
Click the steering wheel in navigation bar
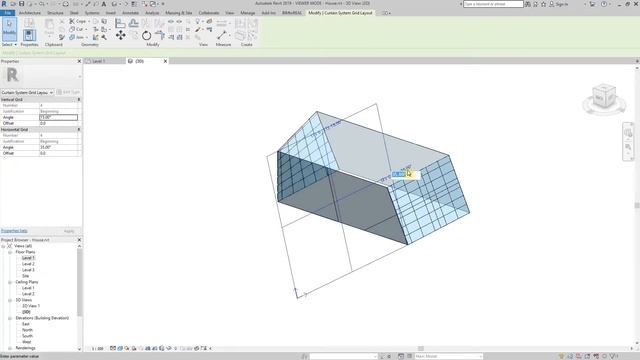click(x=628, y=132)
